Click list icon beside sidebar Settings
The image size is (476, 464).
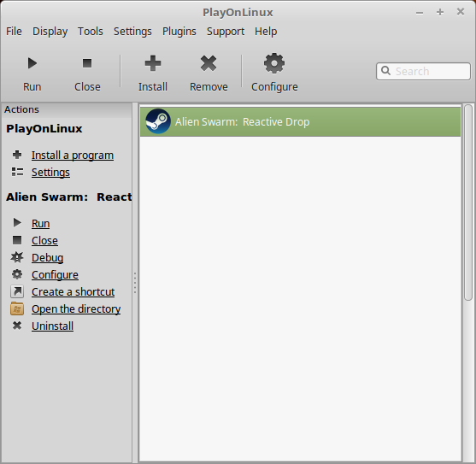(17, 172)
